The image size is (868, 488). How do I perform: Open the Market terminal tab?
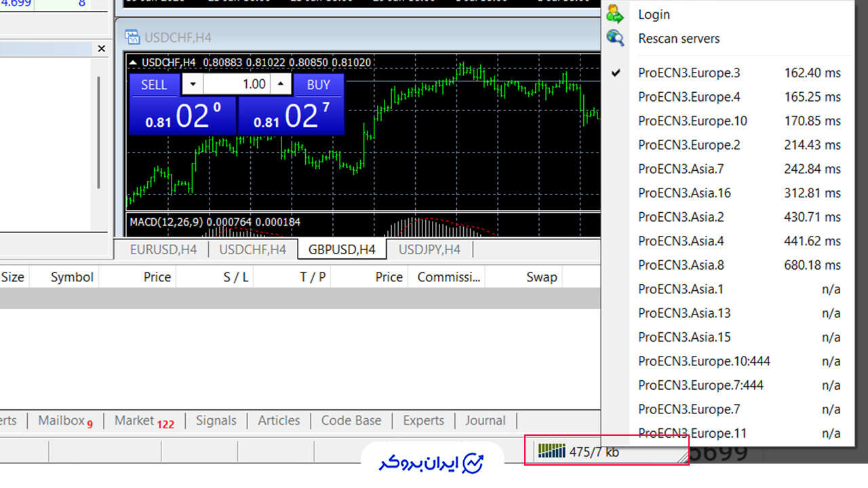[x=144, y=421]
